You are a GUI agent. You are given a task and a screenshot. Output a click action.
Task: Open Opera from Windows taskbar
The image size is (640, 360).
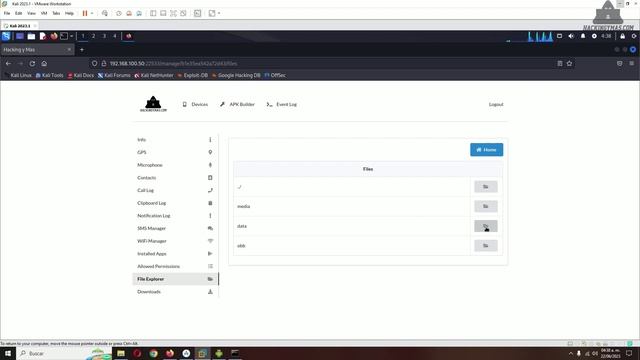(137, 353)
